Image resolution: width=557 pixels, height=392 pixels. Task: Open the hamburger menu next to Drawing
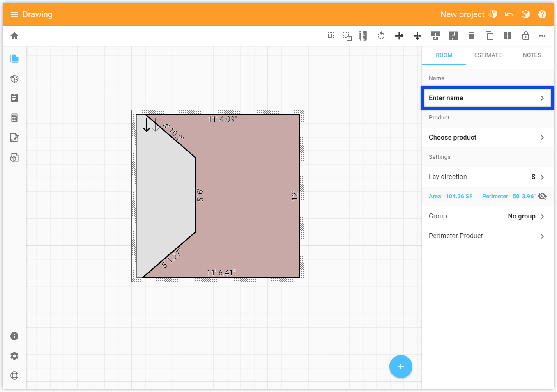pyautogui.click(x=14, y=14)
